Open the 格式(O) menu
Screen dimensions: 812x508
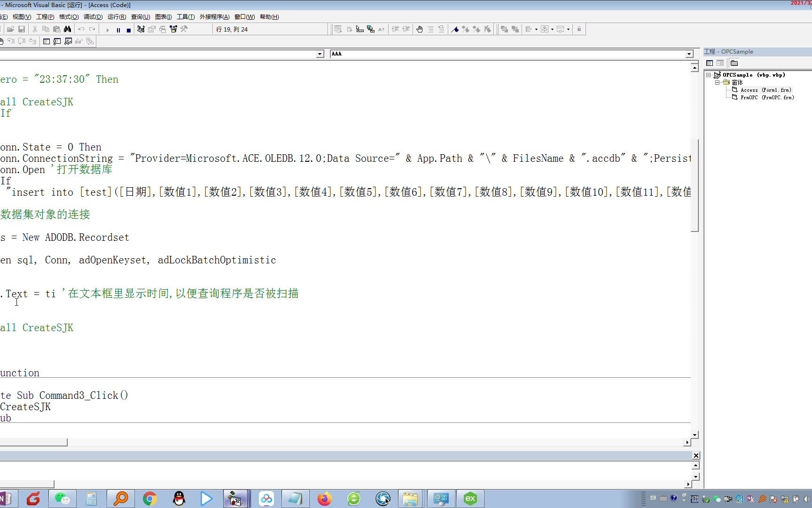(69, 17)
